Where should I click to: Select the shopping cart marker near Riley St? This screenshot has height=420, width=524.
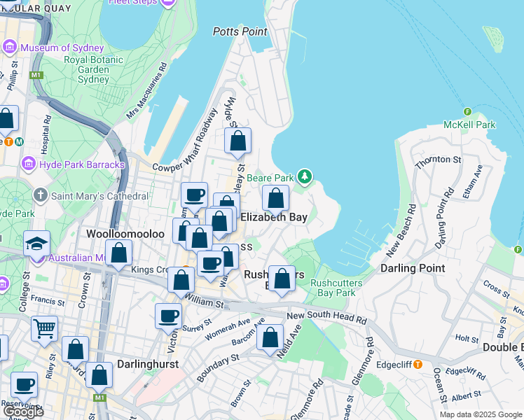pos(44,332)
